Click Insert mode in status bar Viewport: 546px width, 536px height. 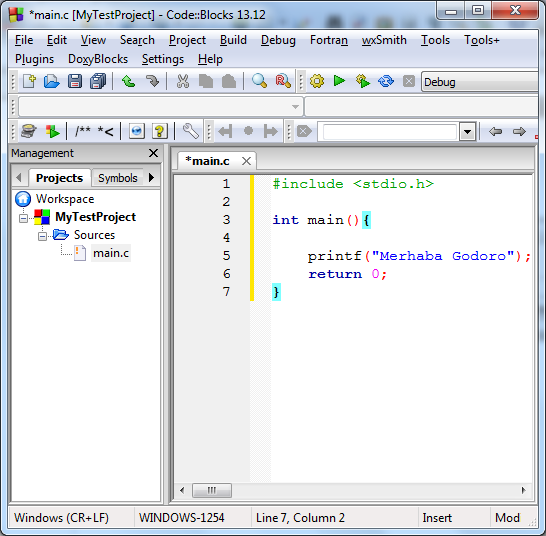pyautogui.click(x=437, y=518)
